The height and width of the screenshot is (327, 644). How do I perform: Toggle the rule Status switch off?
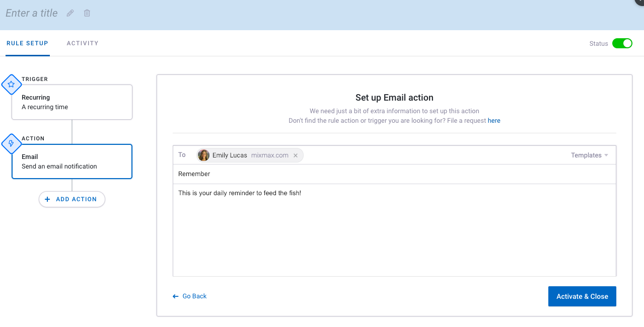[622, 43]
